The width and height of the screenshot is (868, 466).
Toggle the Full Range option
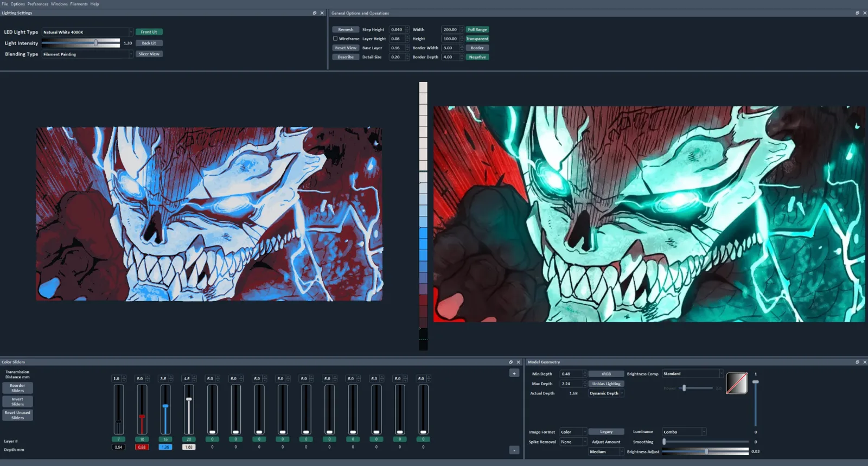coord(477,29)
